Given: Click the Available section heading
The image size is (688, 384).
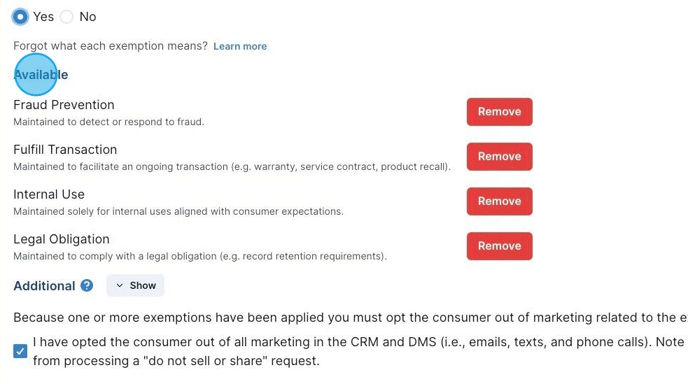Looking at the screenshot, I should pos(41,75).
